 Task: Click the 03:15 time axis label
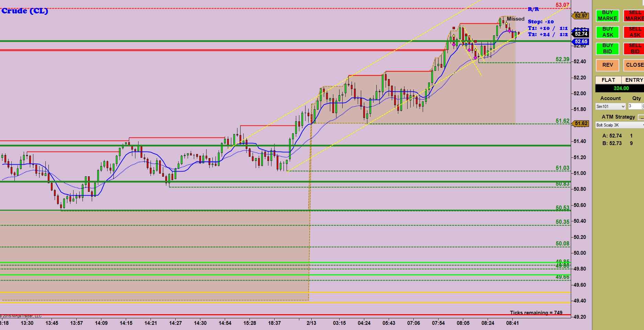tap(340, 323)
